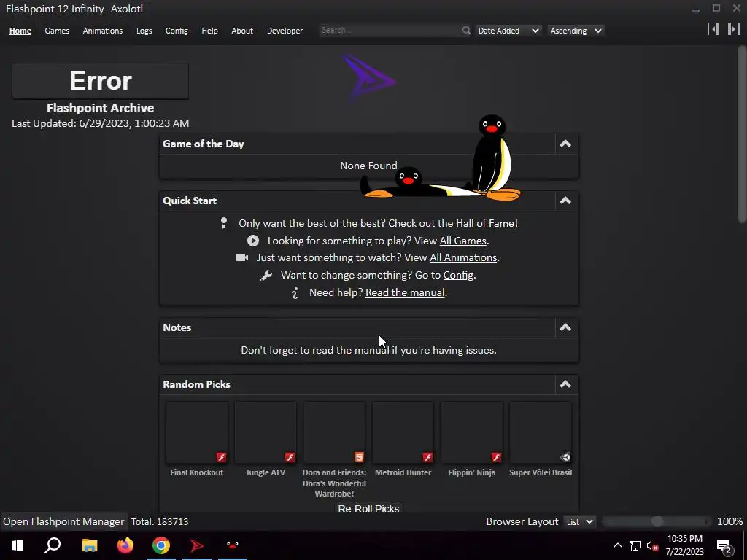Click the Flashpoint taskbar icon
This screenshot has width=747, height=560.
pos(197,545)
